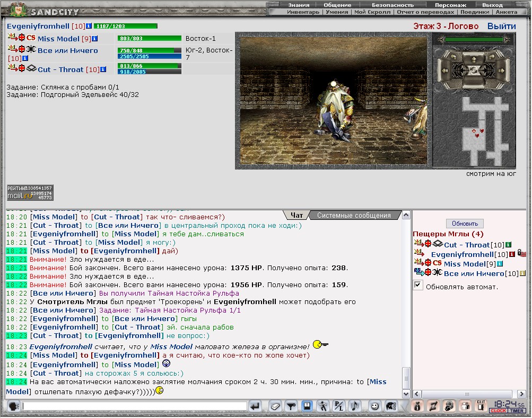Viewport: 532px width, 418px height.
Task: Click the Обновить button in player list
Action: tap(465, 224)
